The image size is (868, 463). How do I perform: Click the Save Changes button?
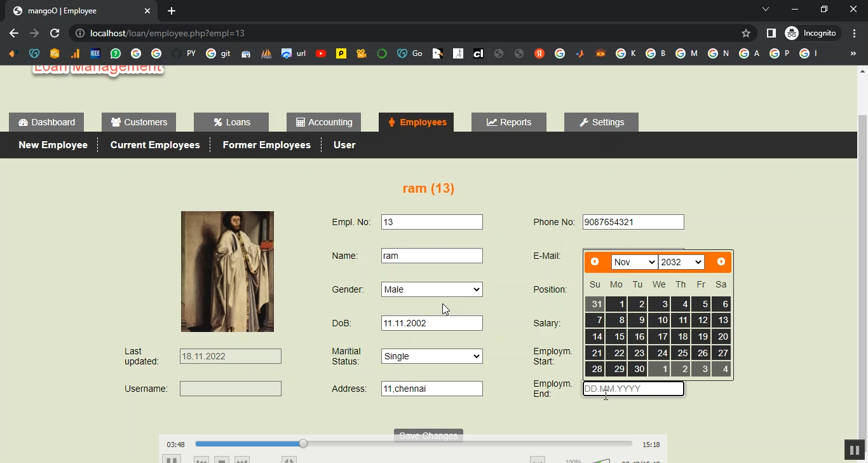point(428,436)
